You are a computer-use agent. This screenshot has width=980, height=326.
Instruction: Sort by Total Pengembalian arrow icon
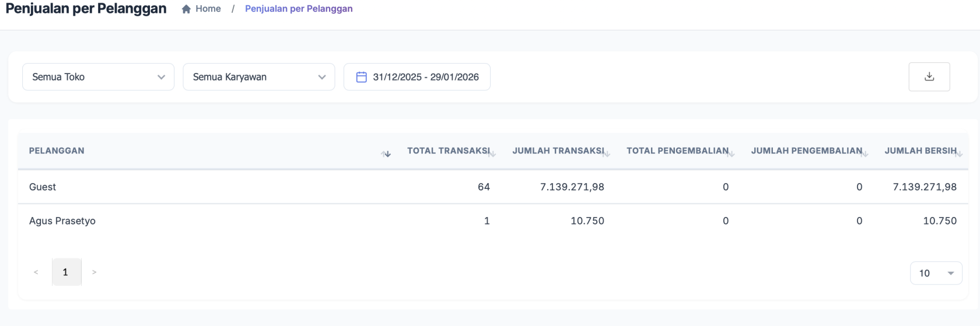[x=731, y=154]
